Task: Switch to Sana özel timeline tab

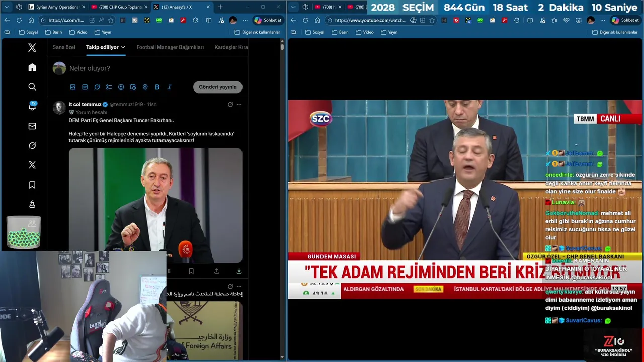Action: pos(64,47)
